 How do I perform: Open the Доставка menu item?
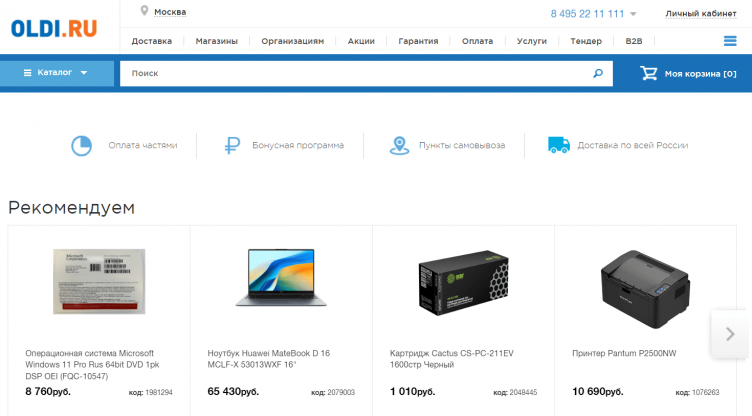point(152,41)
